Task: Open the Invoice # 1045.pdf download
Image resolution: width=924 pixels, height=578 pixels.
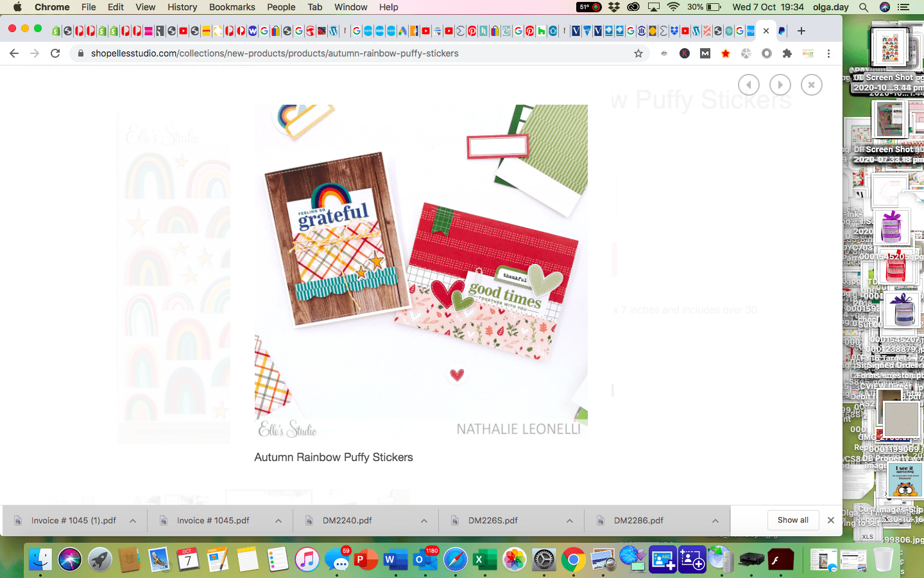Action: click(x=213, y=521)
